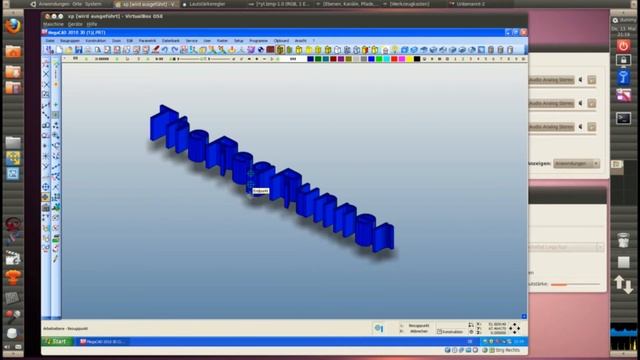Click the blue 3D text model
Viewport: 640px width, 360px height.
coord(272,180)
